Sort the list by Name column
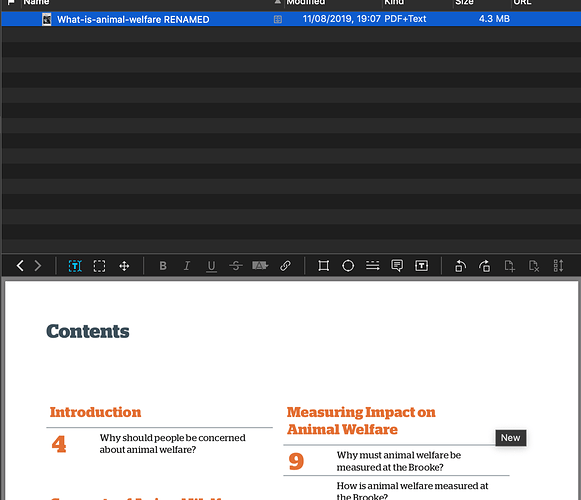581x500 pixels. click(36, 2)
